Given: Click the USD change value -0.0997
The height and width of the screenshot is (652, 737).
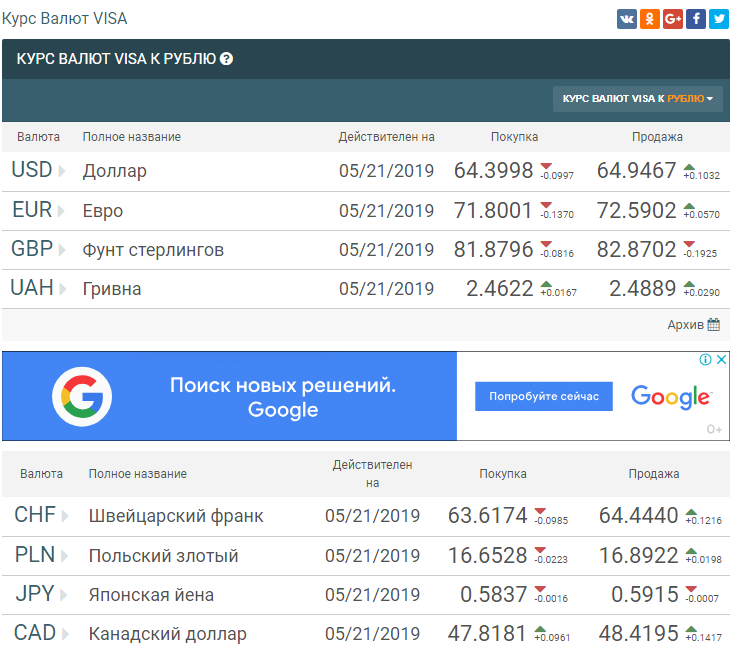Looking at the screenshot, I should (557, 176).
